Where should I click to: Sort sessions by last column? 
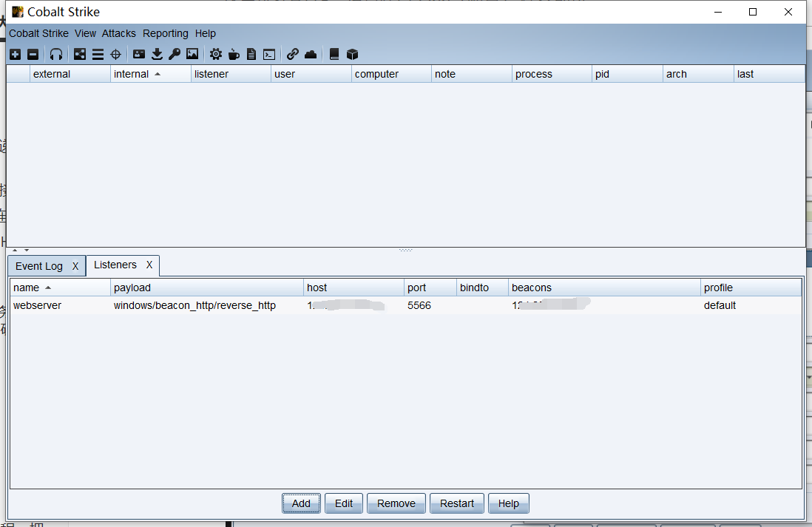pyautogui.click(x=769, y=74)
